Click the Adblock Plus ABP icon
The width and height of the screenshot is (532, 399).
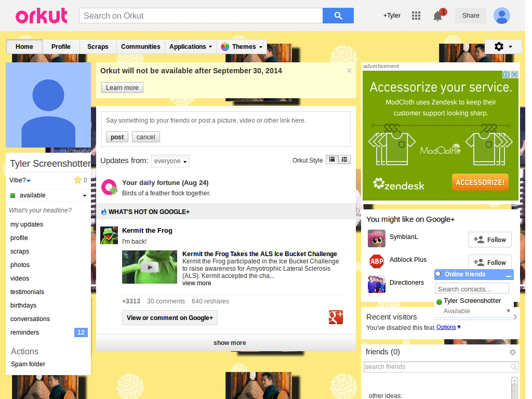(377, 261)
